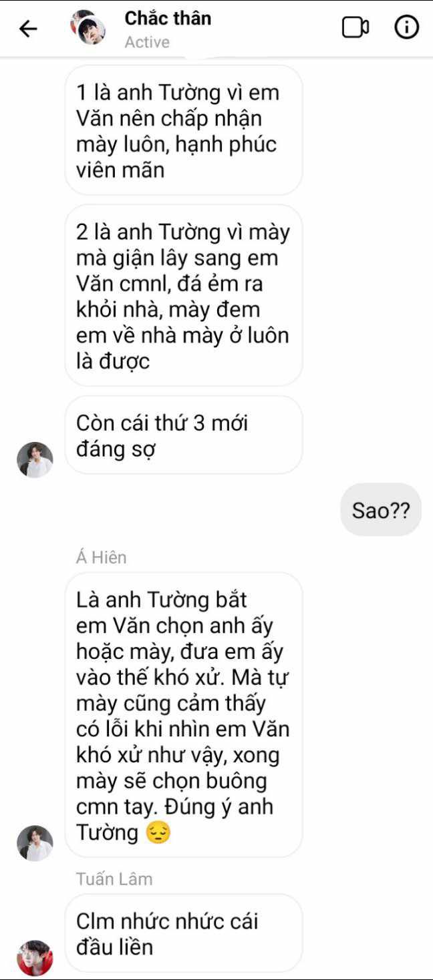The height and width of the screenshot is (980, 433).
Task: Start a video call
Action: tap(355, 27)
